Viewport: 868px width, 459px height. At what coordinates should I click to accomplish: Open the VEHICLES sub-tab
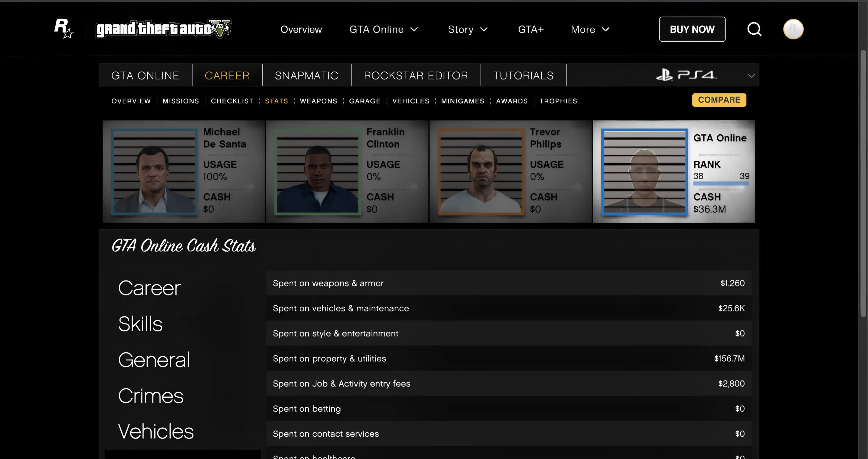[411, 101]
